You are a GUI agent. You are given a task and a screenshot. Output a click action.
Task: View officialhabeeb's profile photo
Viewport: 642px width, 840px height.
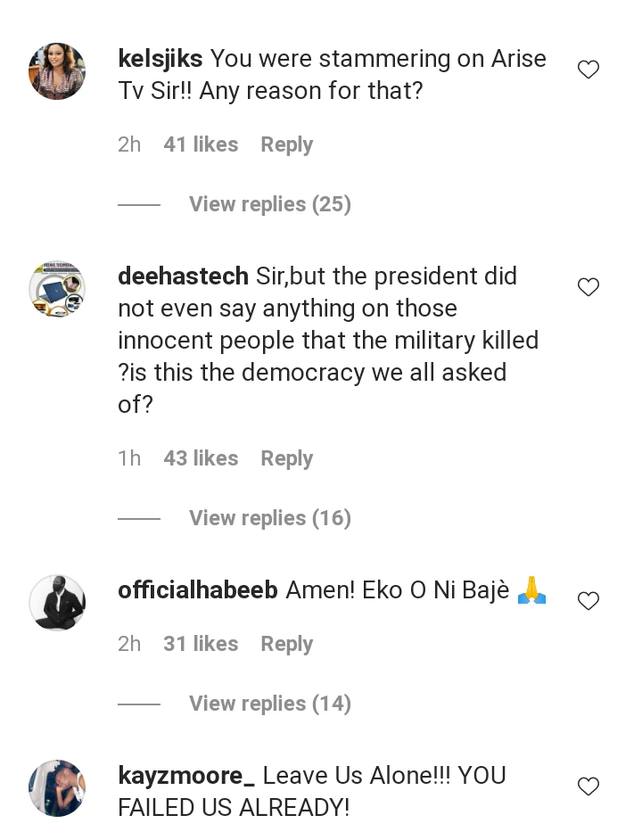click(57, 603)
